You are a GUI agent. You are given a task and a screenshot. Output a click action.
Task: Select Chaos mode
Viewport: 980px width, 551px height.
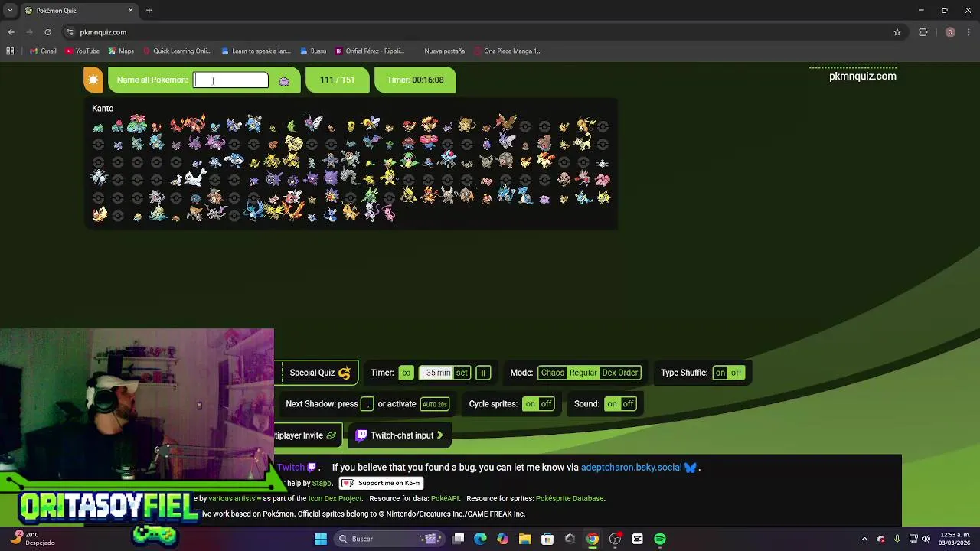[x=552, y=373]
